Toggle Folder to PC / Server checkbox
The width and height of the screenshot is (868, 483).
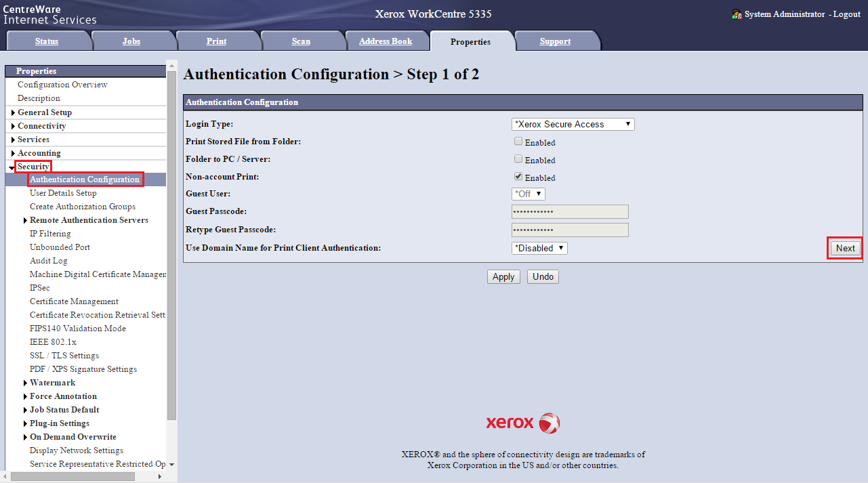(518, 159)
